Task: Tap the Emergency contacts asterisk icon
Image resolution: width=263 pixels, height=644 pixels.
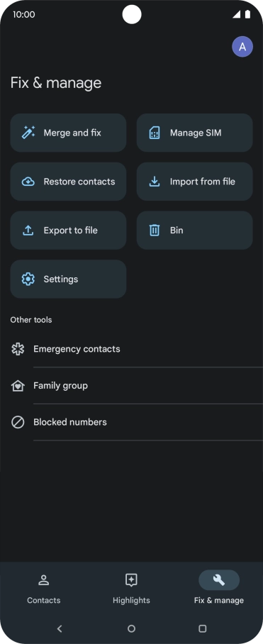Action: pyautogui.click(x=18, y=349)
